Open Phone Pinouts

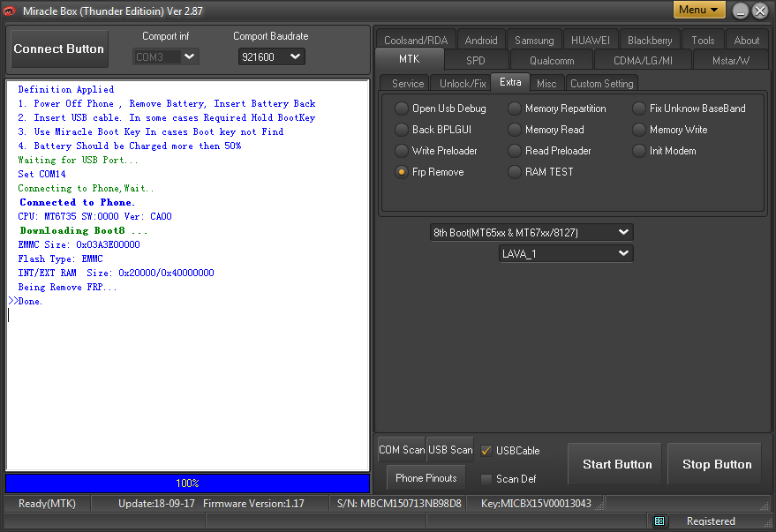426,478
